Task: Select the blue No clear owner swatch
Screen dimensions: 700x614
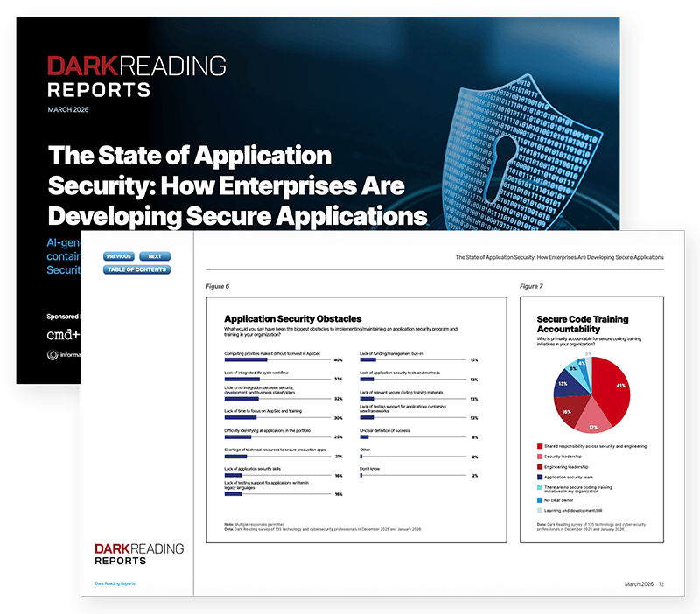Action: (540, 500)
